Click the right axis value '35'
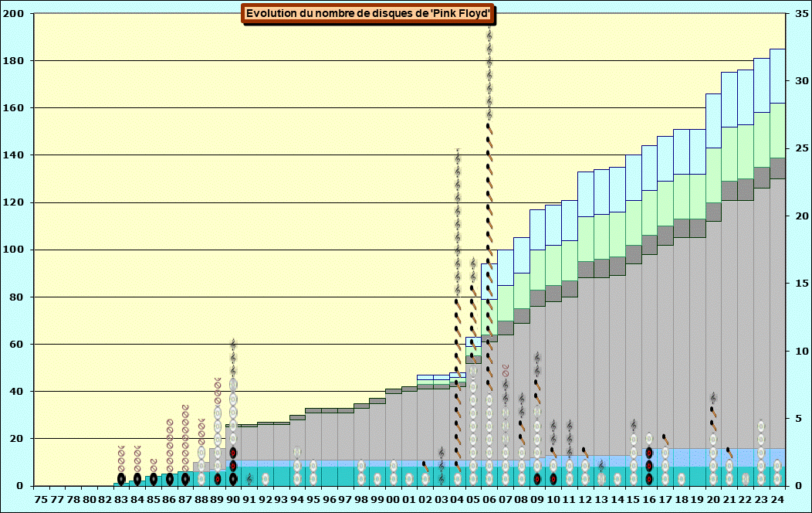The width and height of the screenshot is (812, 513). 802,13
